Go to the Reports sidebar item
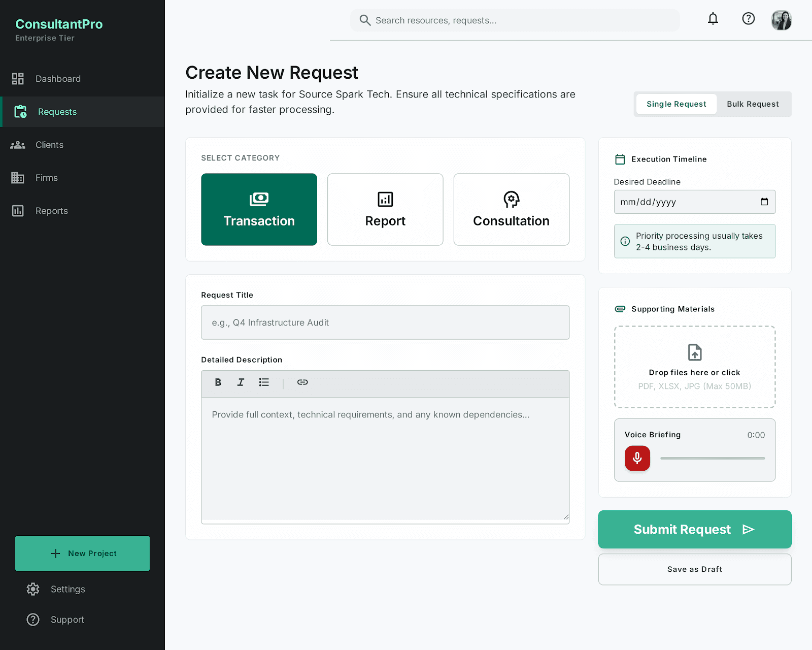The image size is (812, 650). pyautogui.click(x=82, y=211)
